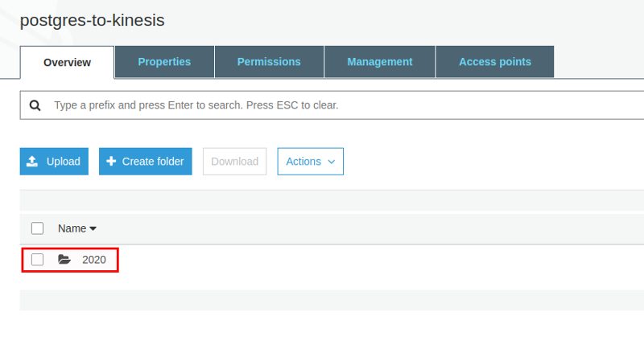Click the 2020 folder icon

coord(64,259)
